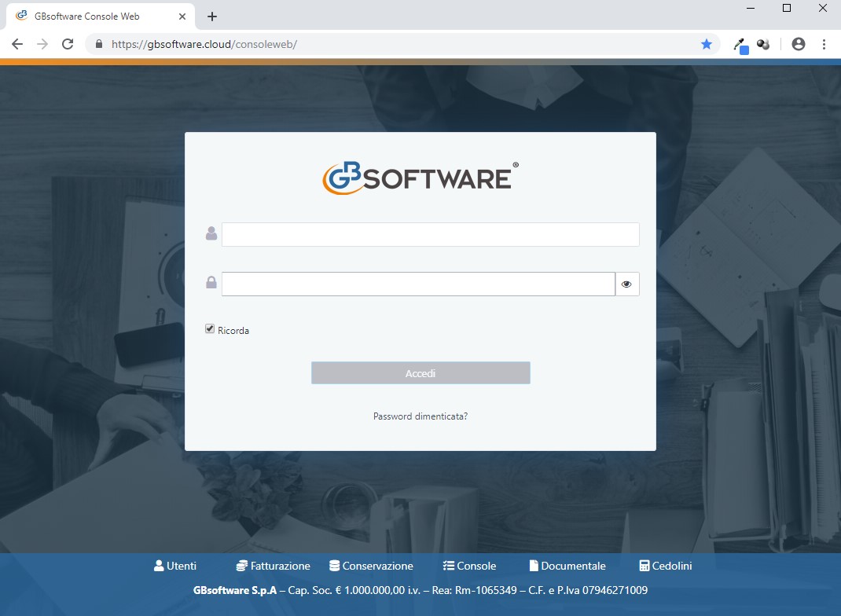This screenshot has width=841, height=616.
Task: Open the Cedolini footer link
Action: 666,566
